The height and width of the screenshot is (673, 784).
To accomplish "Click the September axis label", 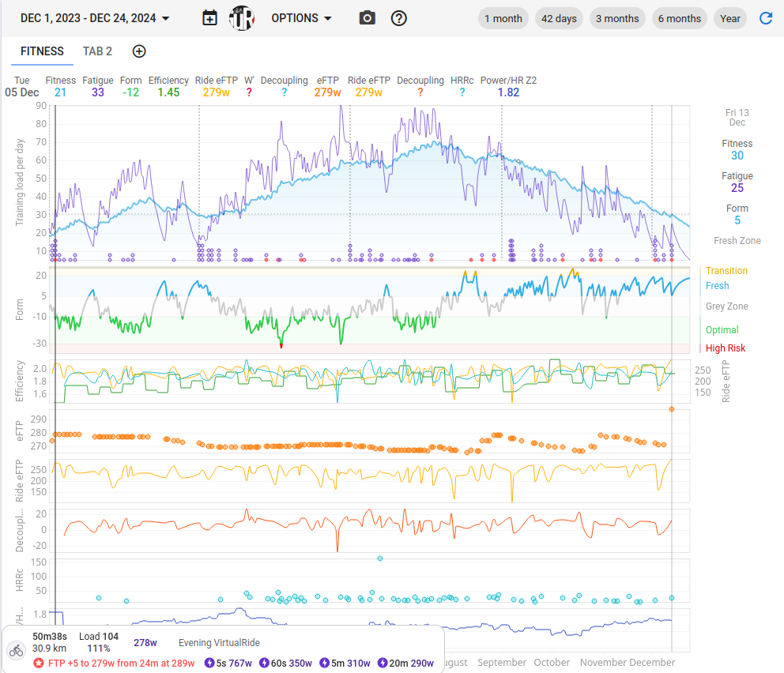I will (502, 663).
